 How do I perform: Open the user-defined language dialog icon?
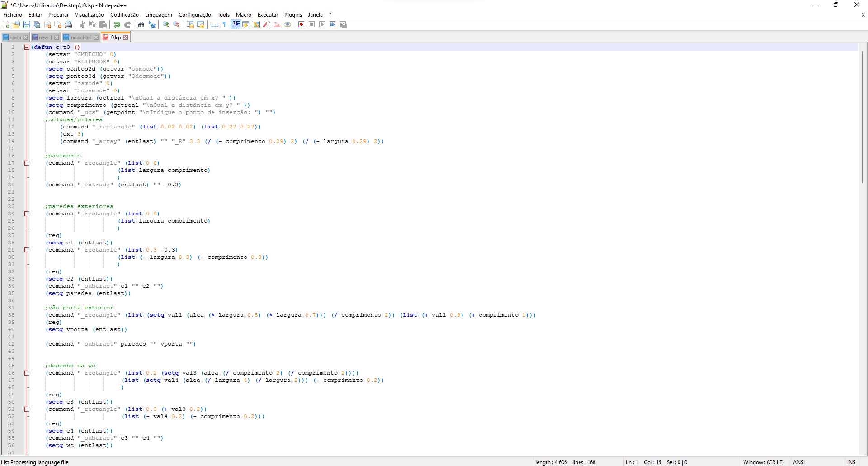tap(246, 25)
